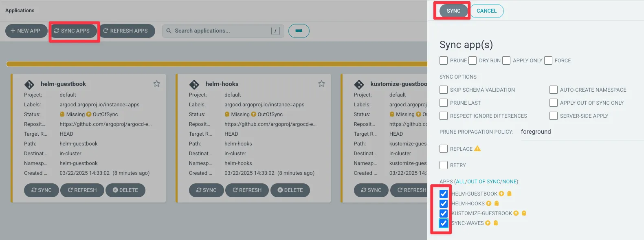
Task: Click OutOfSync arrow icon beside HELM-HOOKS
Action: 489,203
